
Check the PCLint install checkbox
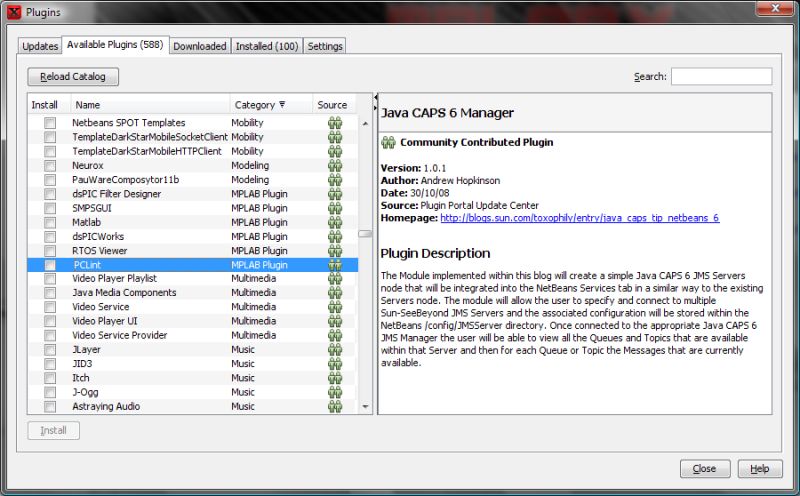tap(50, 265)
